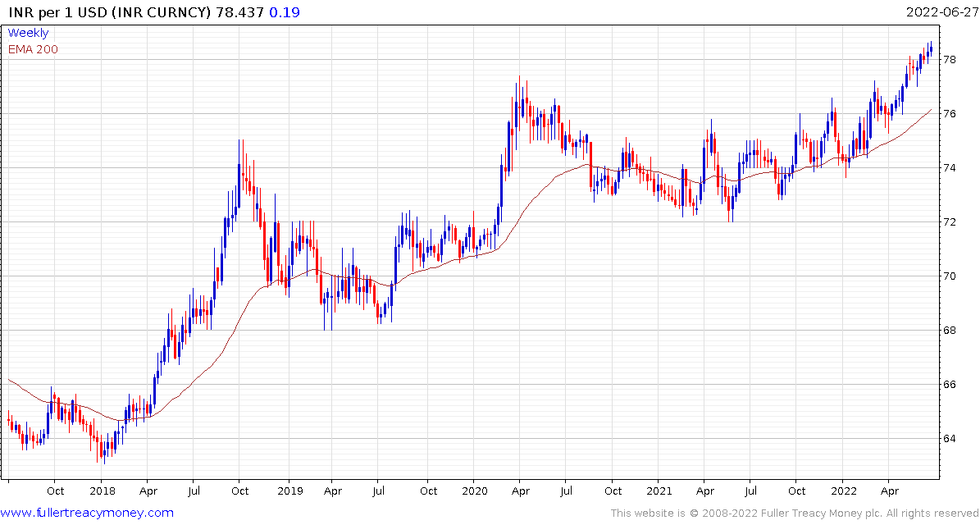980x525 pixels.
Task: Click the latest candlestick near 78.4
Action: [x=932, y=48]
